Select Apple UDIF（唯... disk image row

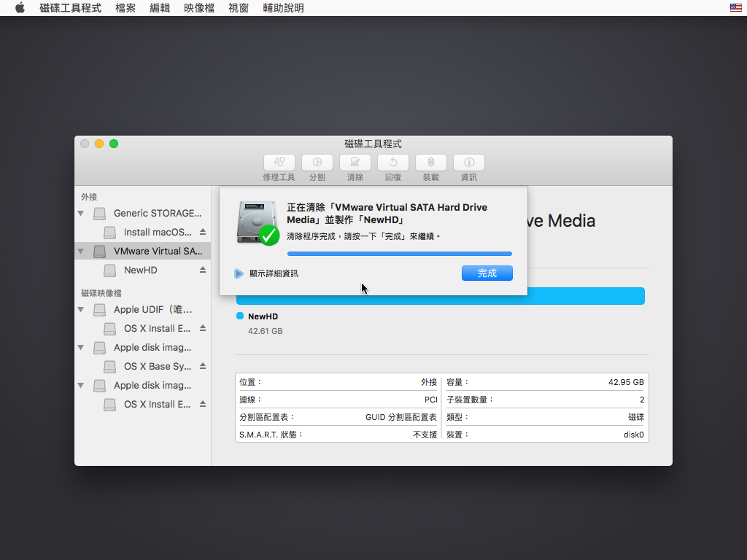[x=142, y=309]
